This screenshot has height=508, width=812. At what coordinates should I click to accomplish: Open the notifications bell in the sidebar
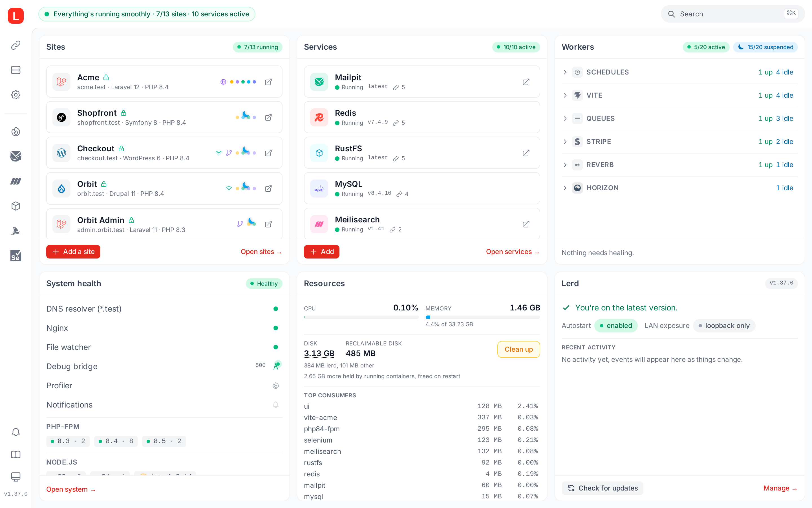tap(16, 432)
